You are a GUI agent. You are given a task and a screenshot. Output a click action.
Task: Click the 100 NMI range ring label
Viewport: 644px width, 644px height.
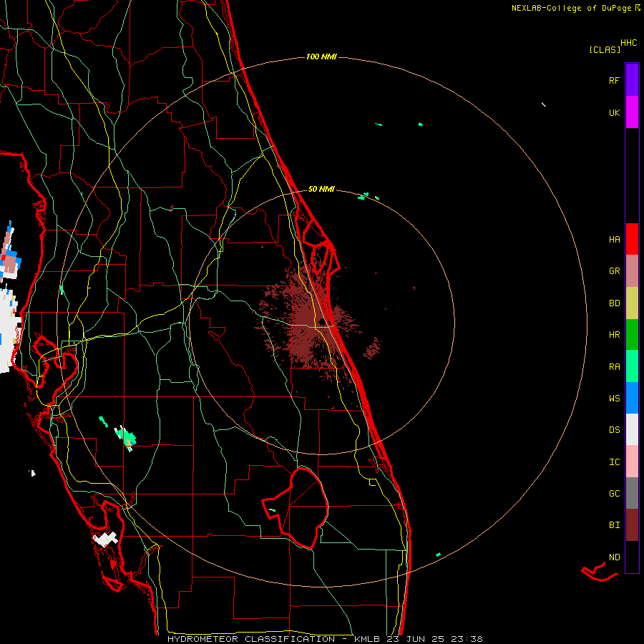point(321,57)
